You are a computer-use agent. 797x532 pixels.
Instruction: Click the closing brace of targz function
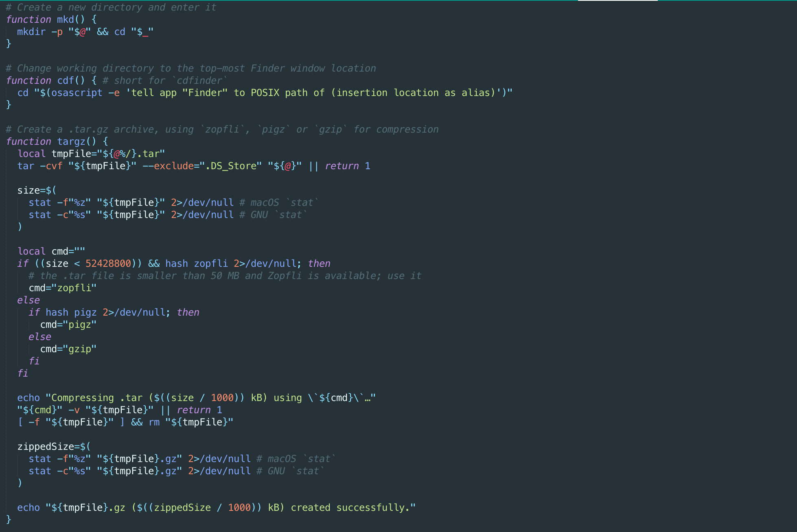pos(8,519)
